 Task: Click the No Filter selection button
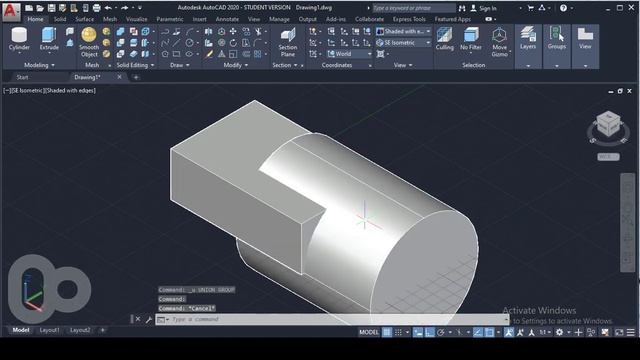pyautogui.click(x=471, y=39)
